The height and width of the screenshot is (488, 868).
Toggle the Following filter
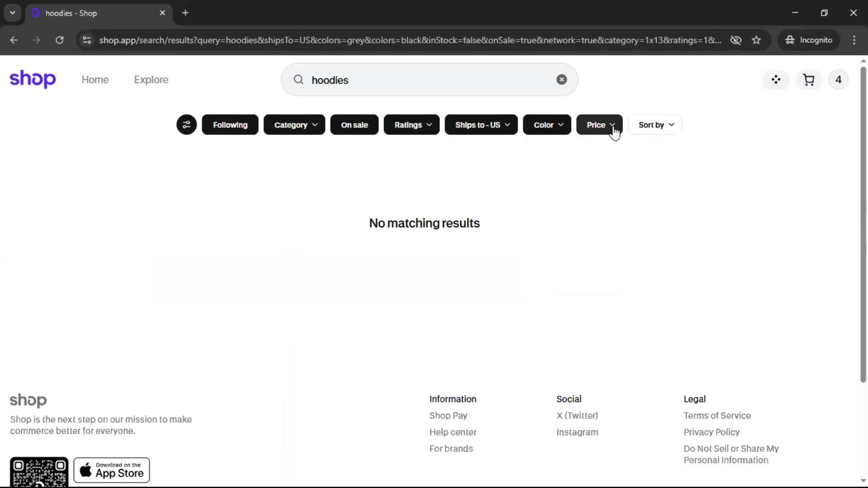pos(230,125)
